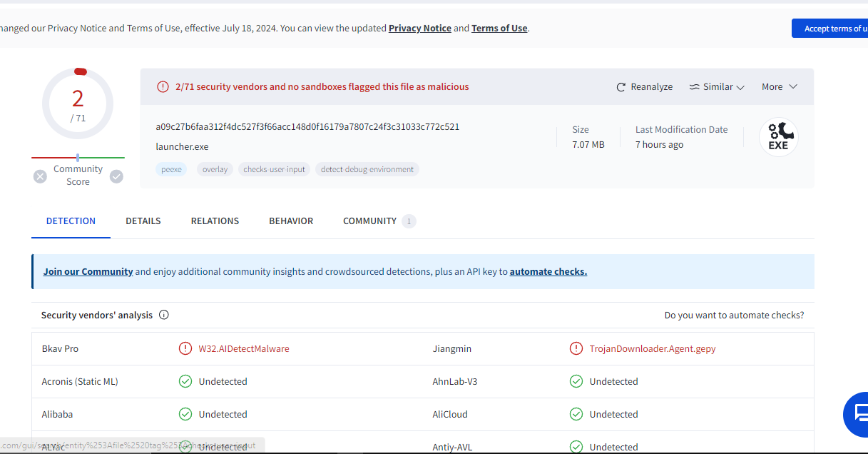The height and width of the screenshot is (454, 868).
Task: Open the More dropdown menu
Action: (779, 87)
